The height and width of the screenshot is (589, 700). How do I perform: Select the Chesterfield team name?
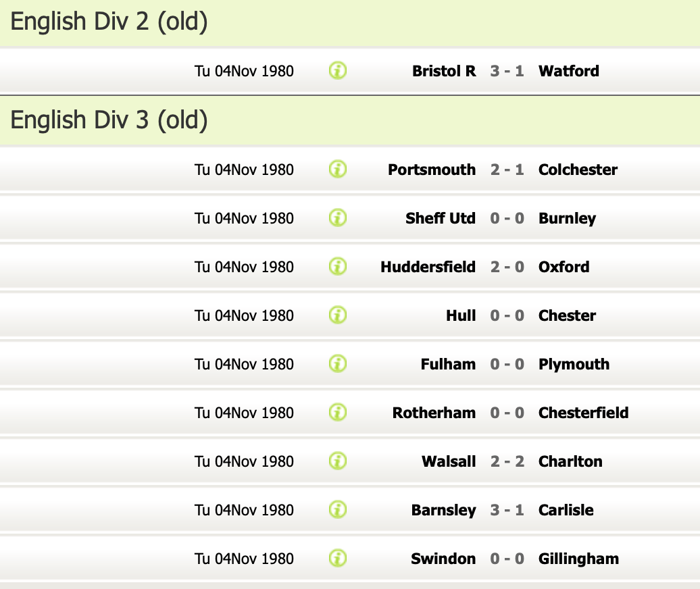click(583, 413)
